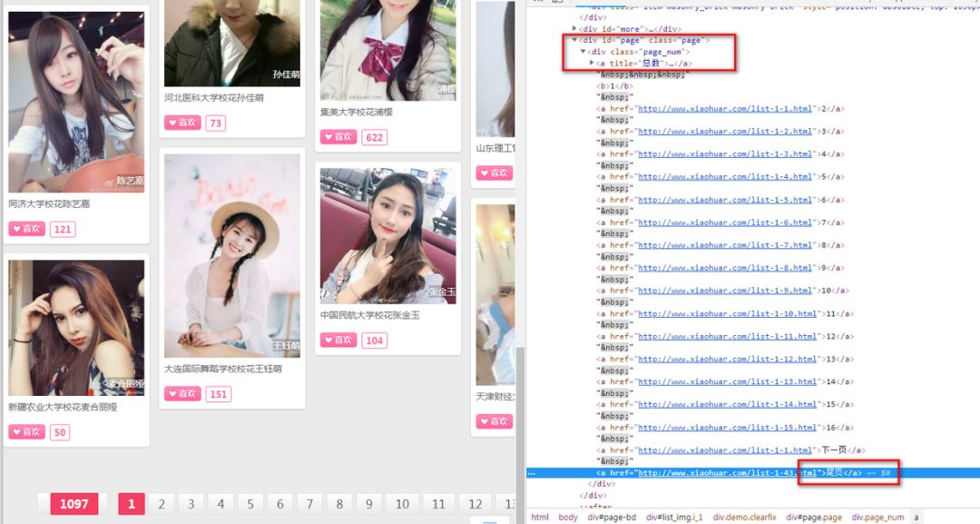The image size is (980, 524).
Task: Collapse the div id="page" node
Action: coord(574,40)
